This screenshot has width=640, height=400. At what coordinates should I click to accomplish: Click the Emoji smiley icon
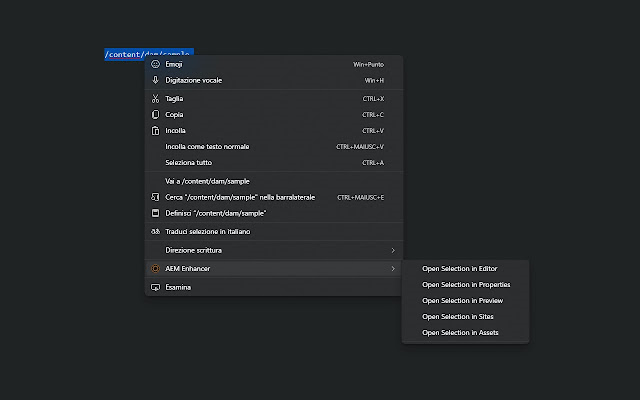click(155, 64)
